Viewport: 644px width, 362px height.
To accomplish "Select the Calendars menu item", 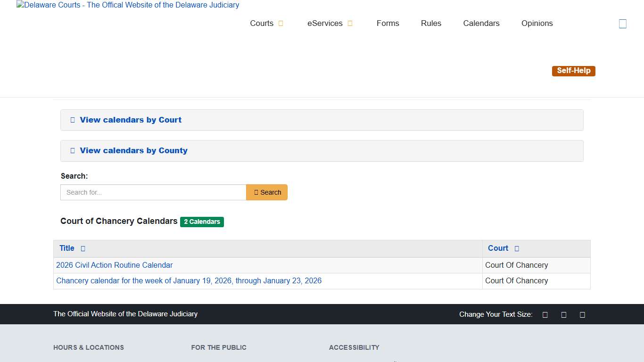I will (x=481, y=23).
